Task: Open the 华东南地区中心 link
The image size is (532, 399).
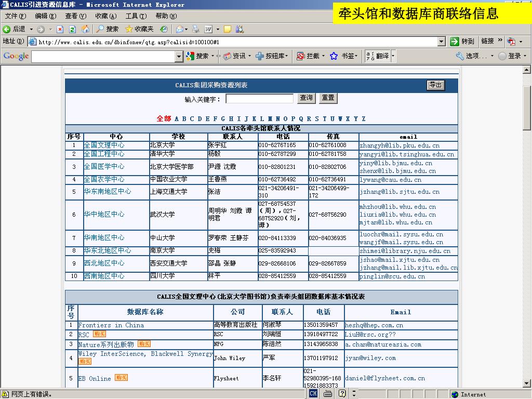Action: (108, 192)
